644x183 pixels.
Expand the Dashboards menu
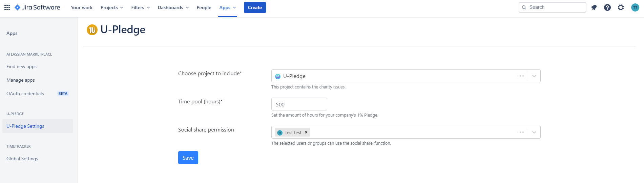pos(173,7)
